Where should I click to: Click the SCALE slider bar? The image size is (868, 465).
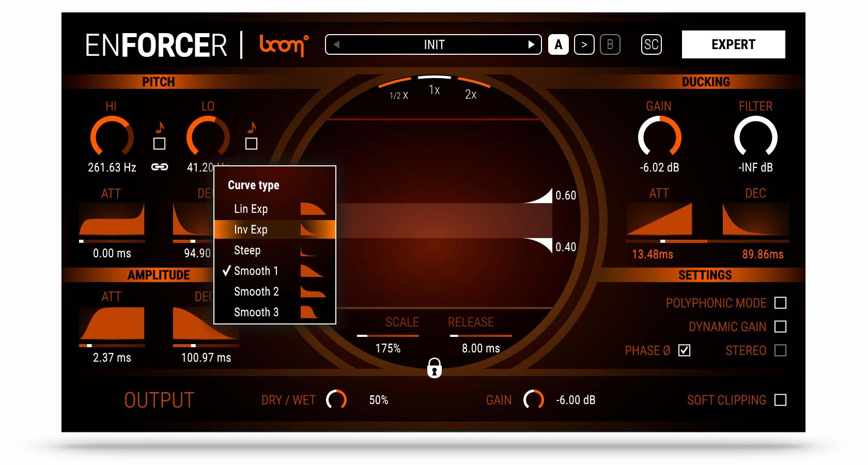(x=388, y=336)
